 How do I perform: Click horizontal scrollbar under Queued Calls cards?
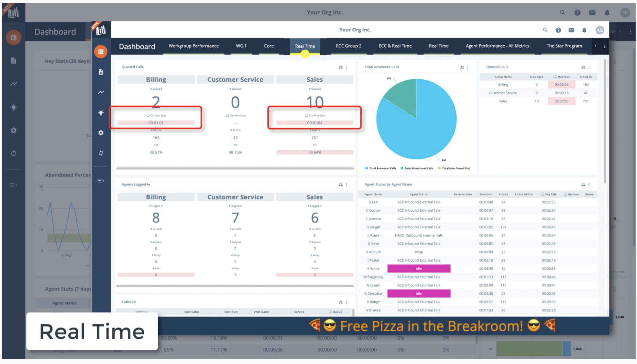[235, 168]
